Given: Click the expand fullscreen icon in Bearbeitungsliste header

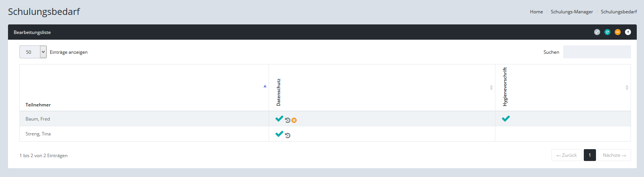Looking at the screenshot, I should pyautogui.click(x=597, y=32).
